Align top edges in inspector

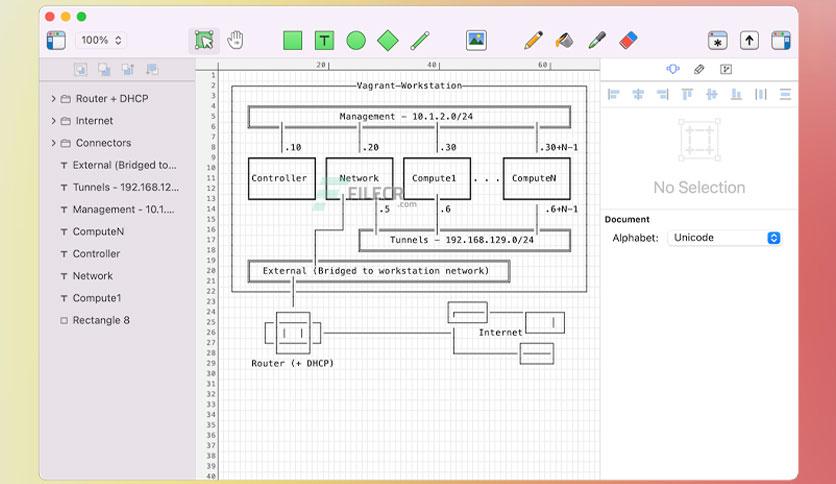pyautogui.click(x=687, y=94)
